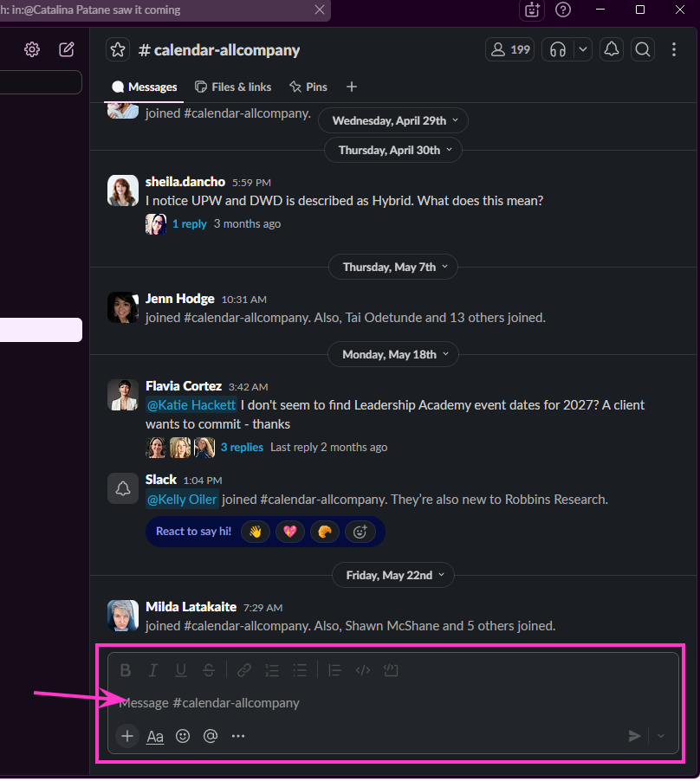React with the croissant emoji

(325, 532)
